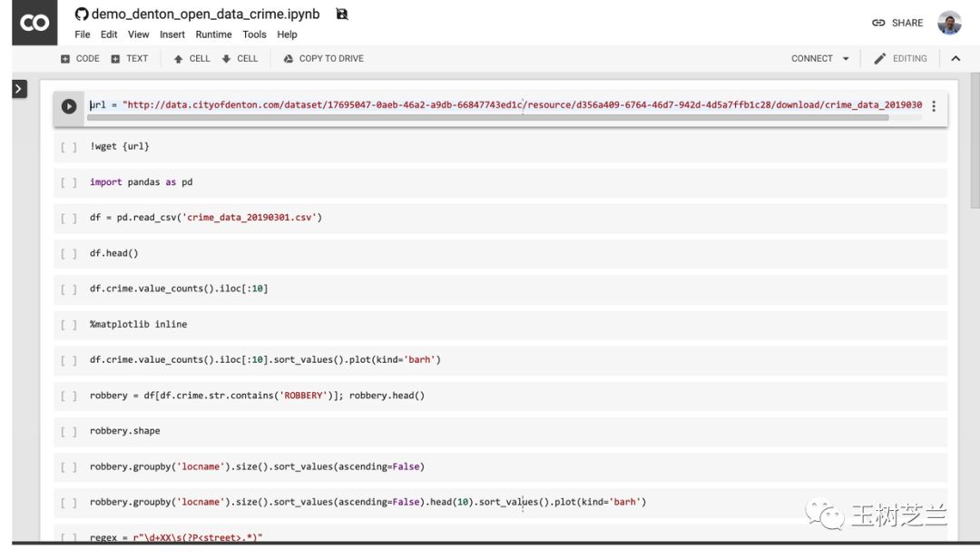Viewport: 980px width, 559px height.
Task: Click the EDITING mode pencil button
Action: pos(900,58)
